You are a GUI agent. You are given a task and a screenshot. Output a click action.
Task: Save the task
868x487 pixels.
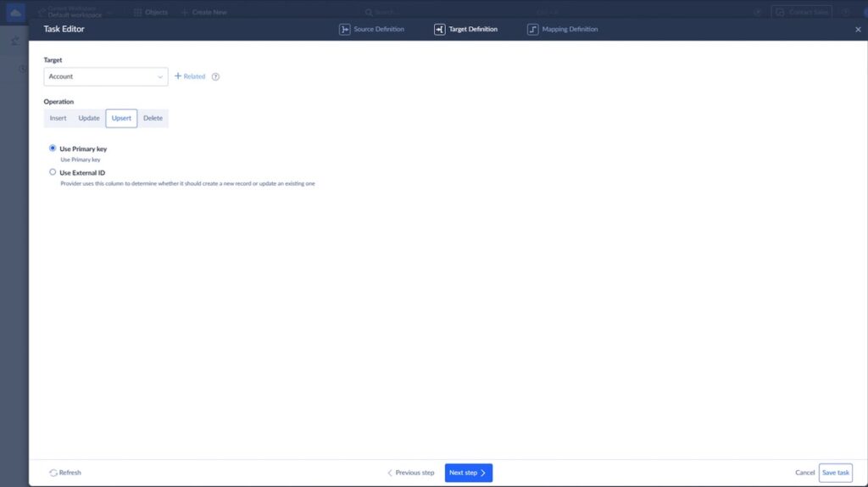pos(835,473)
